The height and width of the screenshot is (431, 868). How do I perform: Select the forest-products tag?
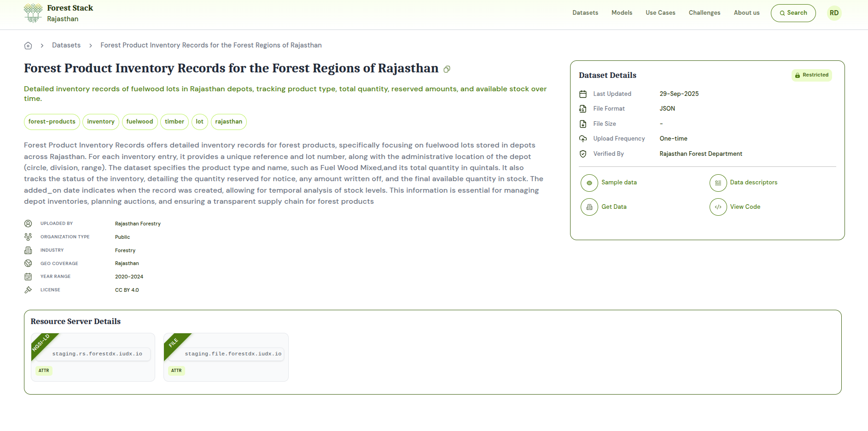pyautogui.click(x=52, y=122)
